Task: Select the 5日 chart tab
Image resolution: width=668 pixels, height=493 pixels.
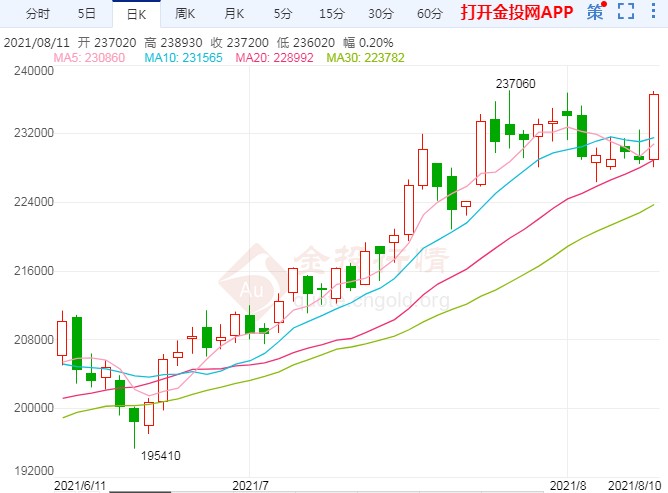Action: coord(86,14)
